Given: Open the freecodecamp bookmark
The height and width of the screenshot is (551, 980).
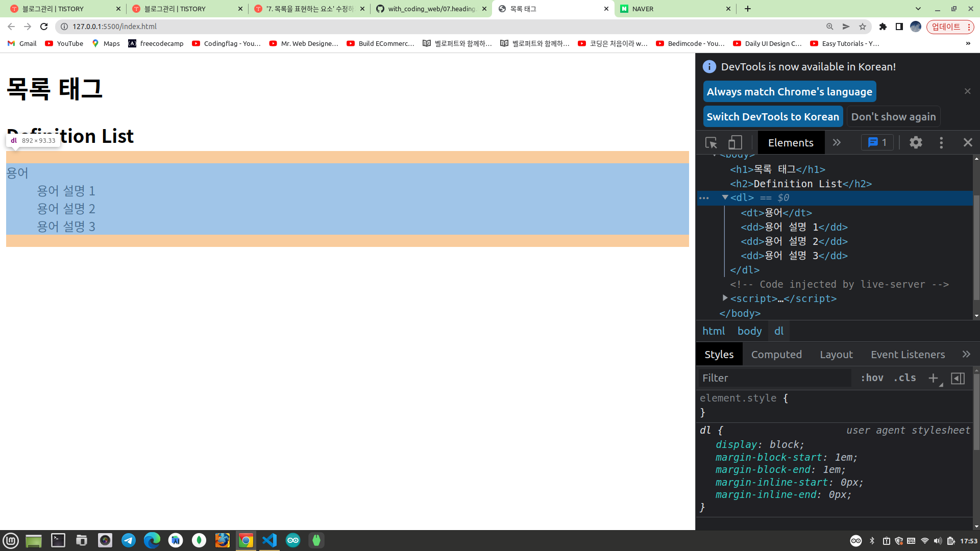Looking at the screenshot, I should click(156, 43).
